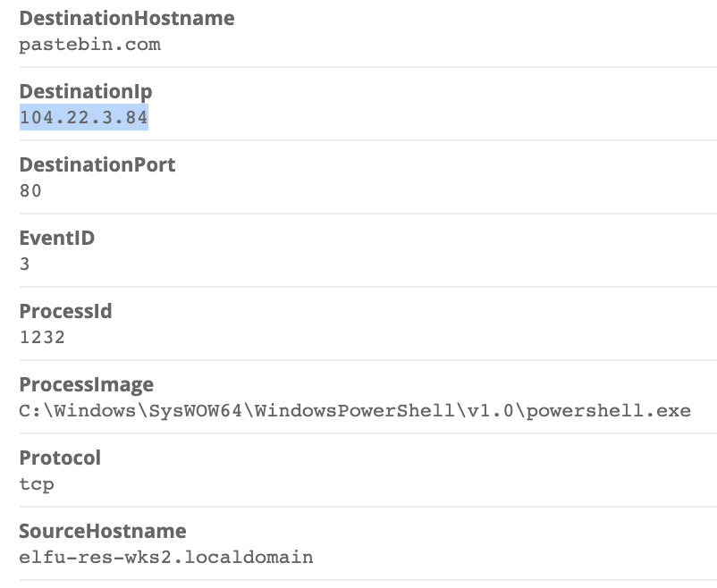Select the pastebin.com hostname value
Image resolution: width=717 pixels, height=588 pixels.
(x=90, y=45)
